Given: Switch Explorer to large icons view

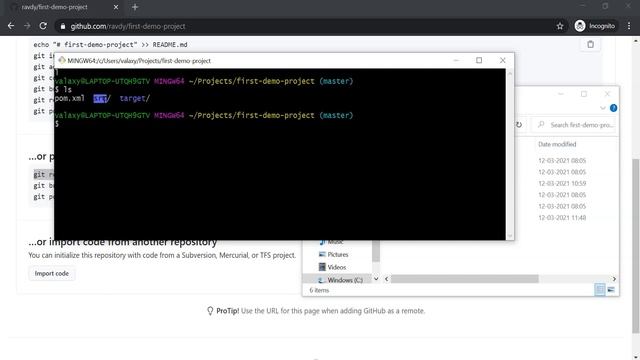Looking at the screenshot, I should tap(611, 289).
